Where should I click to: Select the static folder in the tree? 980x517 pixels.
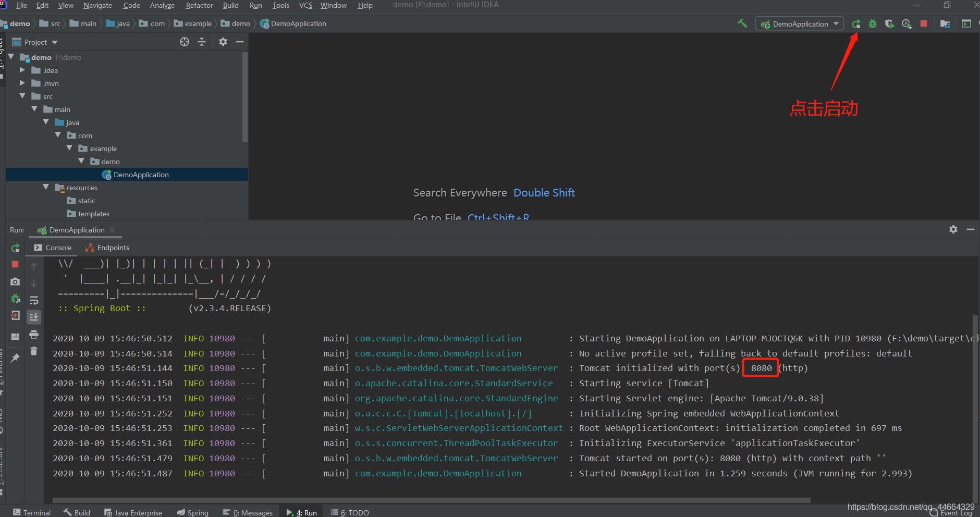tap(81, 201)
